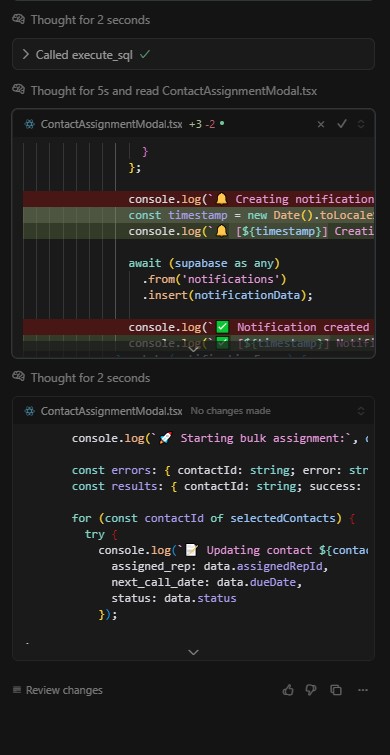Click the thumbs down feedback icon
This screenshot has width=390, height=755.
pyautogui.click(x=311, y=690)
